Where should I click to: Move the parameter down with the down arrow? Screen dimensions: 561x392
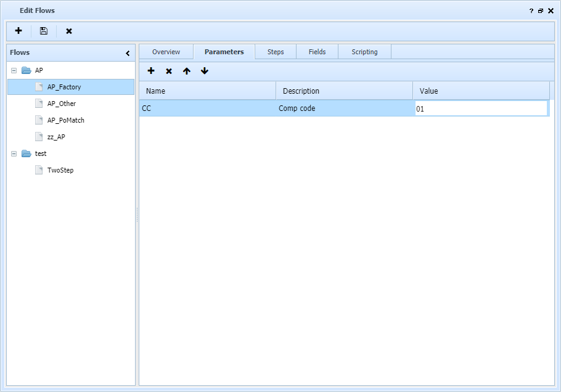click(x=205, y=71)
